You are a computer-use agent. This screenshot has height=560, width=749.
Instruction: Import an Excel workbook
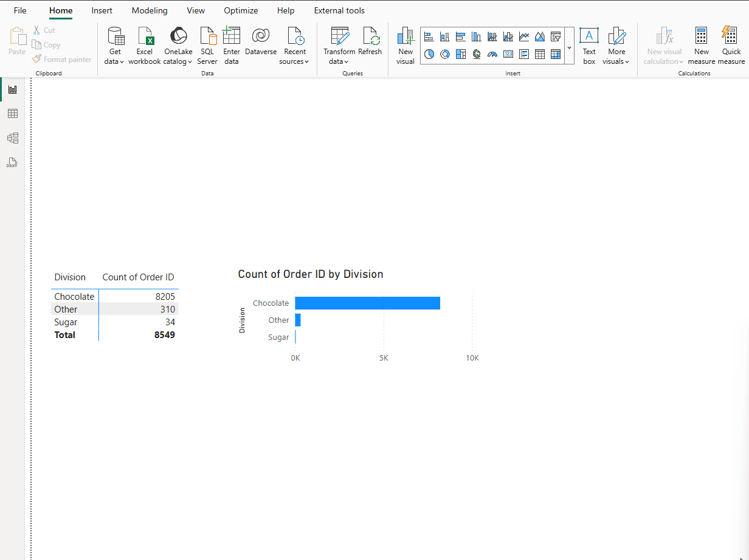[x=145, y=46]
